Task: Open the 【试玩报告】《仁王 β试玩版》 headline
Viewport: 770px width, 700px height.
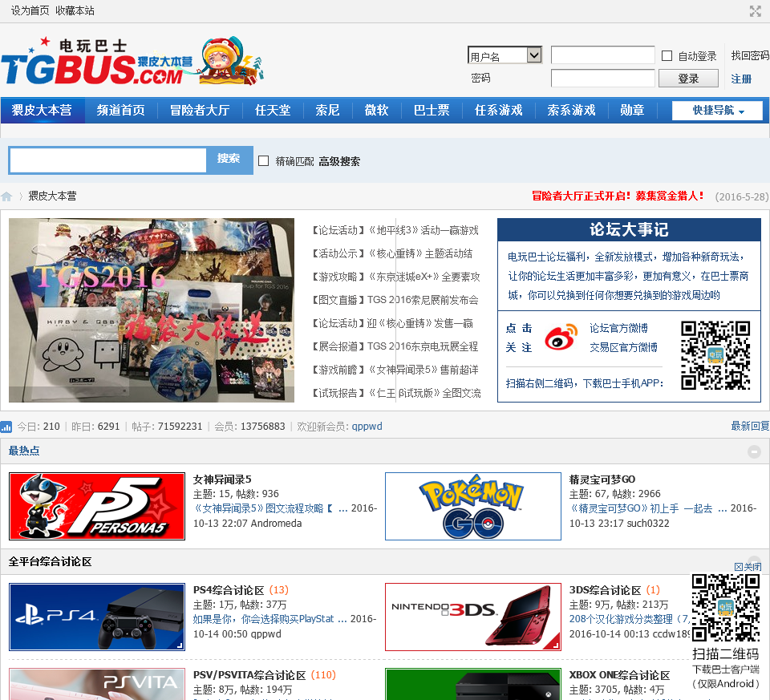Action: tap(395, 393)
